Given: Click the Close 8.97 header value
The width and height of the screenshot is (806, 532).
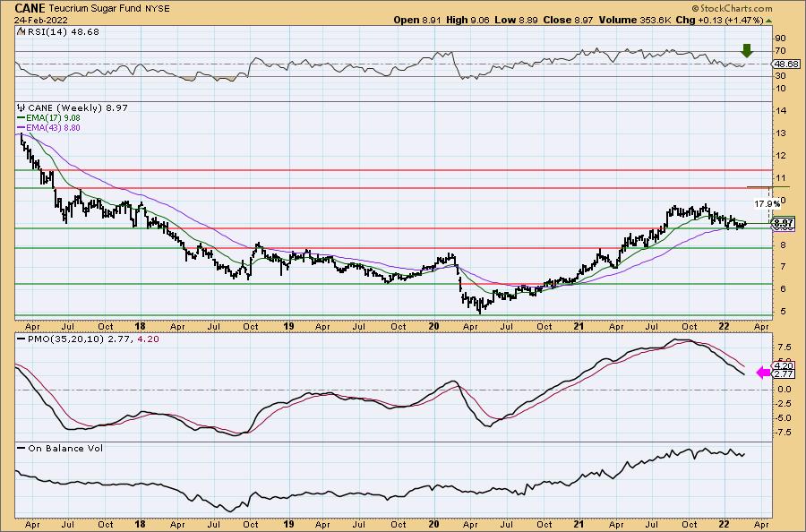Looking at the screenshot, I should [x=568, y=20].
